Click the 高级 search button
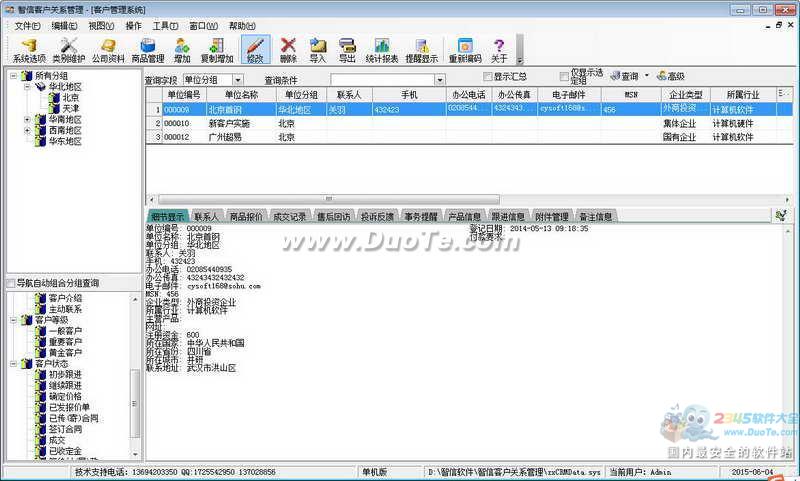Screen dimensions: 800x481 click(671, 76)
